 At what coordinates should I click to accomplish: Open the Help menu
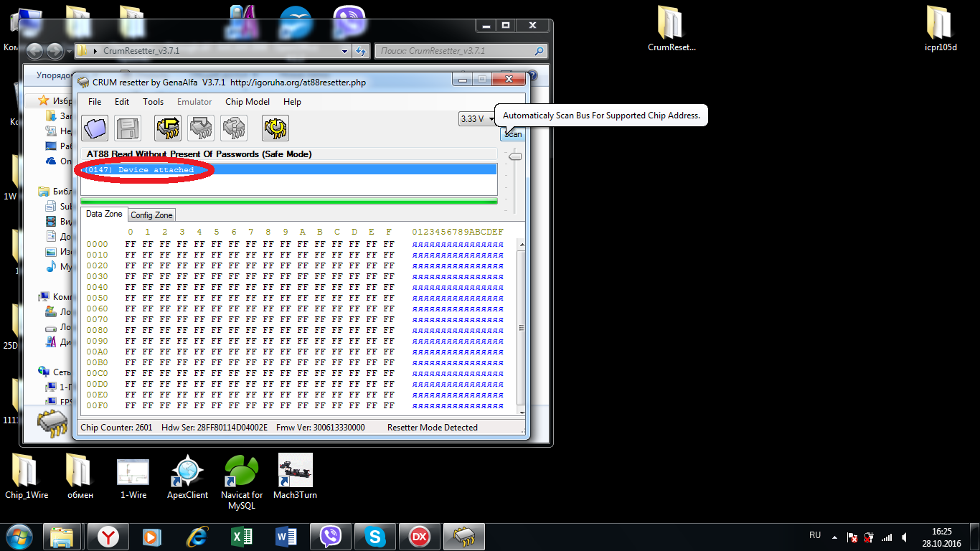tap(292, 102)
